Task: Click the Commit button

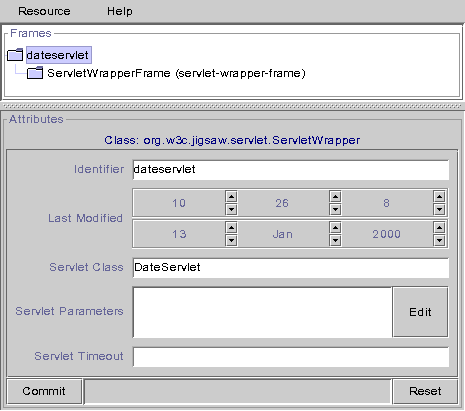Action: 44,391
